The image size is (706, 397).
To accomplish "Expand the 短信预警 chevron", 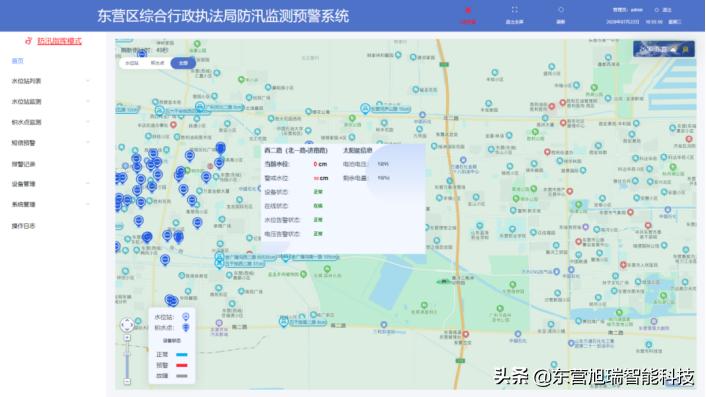I will (x=88, y=143).
